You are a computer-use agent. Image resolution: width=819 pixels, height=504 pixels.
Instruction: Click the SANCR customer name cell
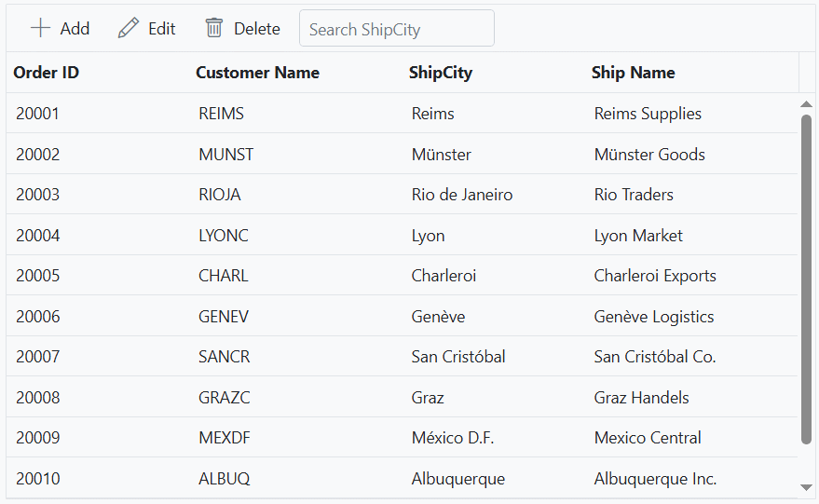224,357
